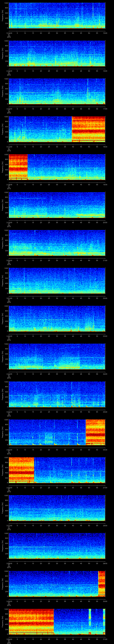
Task: Select the spectrogram plot starting at 3:28:00
Action: 57,546
